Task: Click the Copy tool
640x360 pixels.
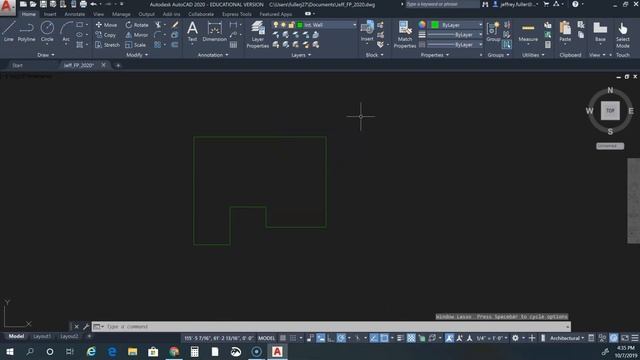Action: coord(106,35)
